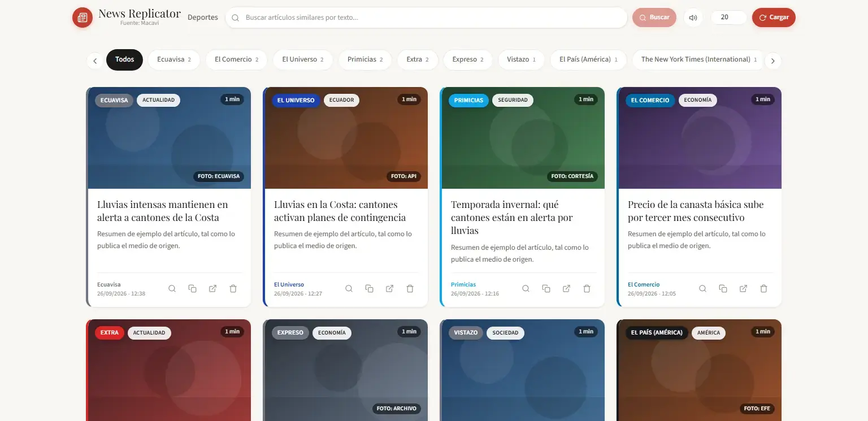Click the search icon on Ecuavisa card

pyautogui.click(x=172, y=289)
